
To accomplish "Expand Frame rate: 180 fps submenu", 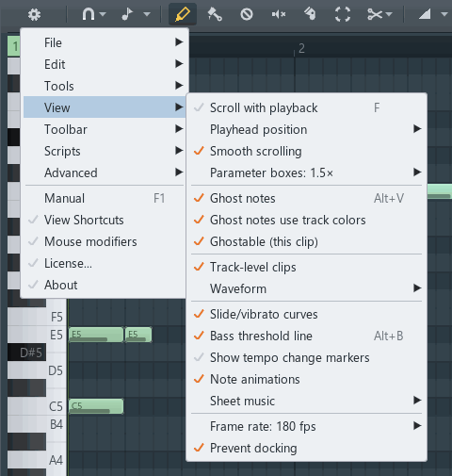I will pyautogui.click(x=307, y=426).
